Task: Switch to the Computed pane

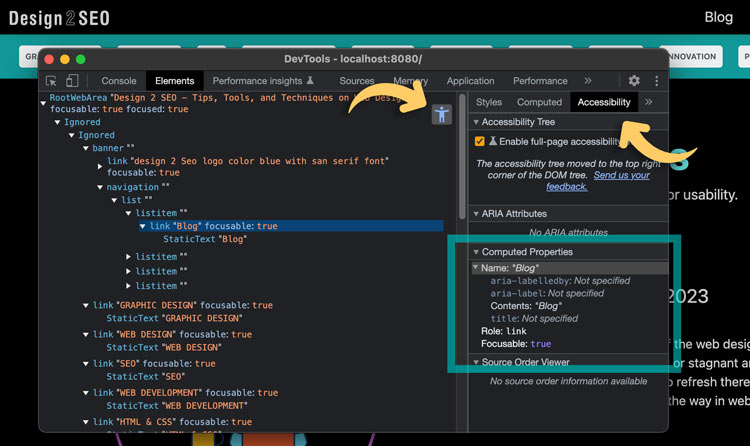Action: [539, 102]
